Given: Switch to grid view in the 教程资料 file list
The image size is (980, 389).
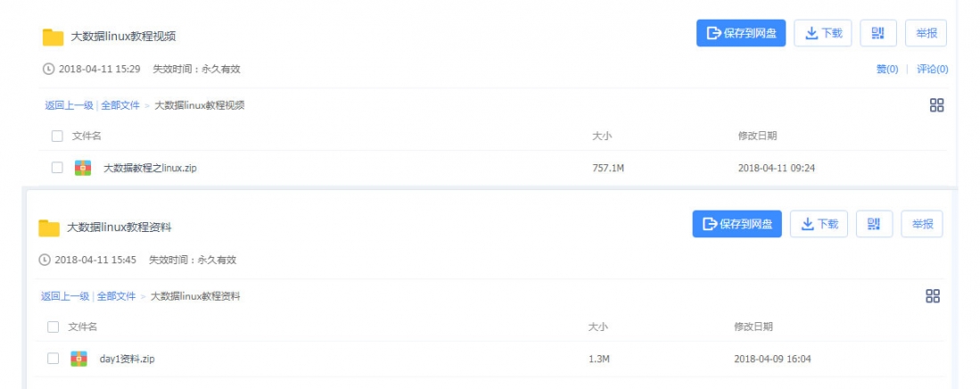Looking at the screenshot, I should tap(933, 296).
